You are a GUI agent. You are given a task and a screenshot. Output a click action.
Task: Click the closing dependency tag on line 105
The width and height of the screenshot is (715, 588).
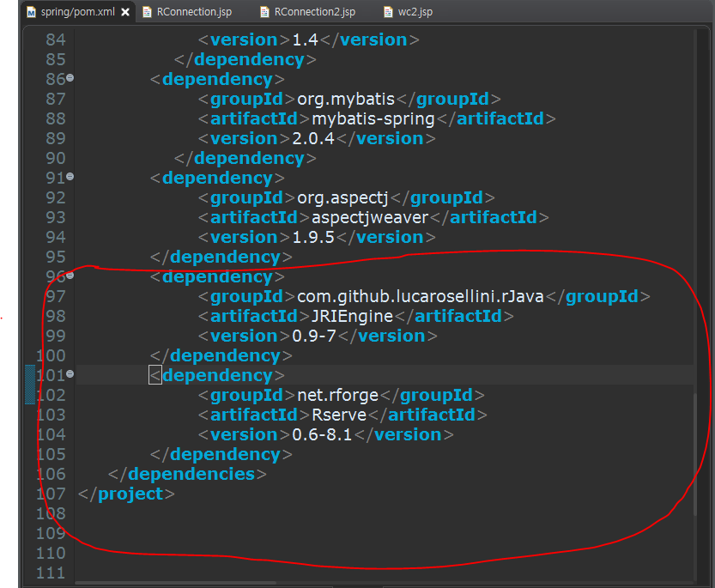click(x=221, y=454)
